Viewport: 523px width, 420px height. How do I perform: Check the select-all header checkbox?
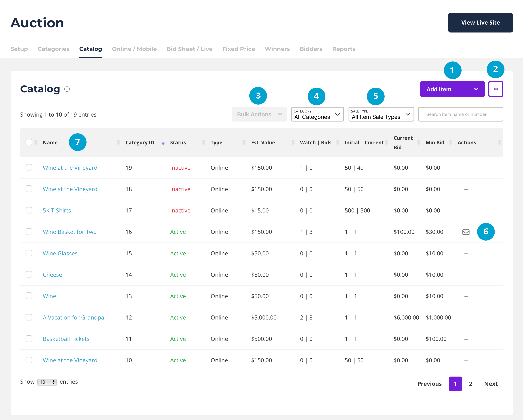[29, 142]
